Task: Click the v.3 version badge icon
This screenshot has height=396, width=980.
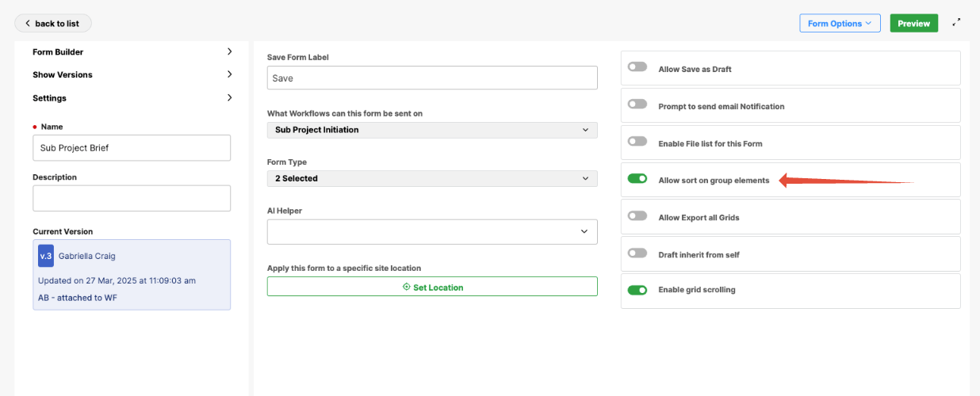Action: [45, 256]
